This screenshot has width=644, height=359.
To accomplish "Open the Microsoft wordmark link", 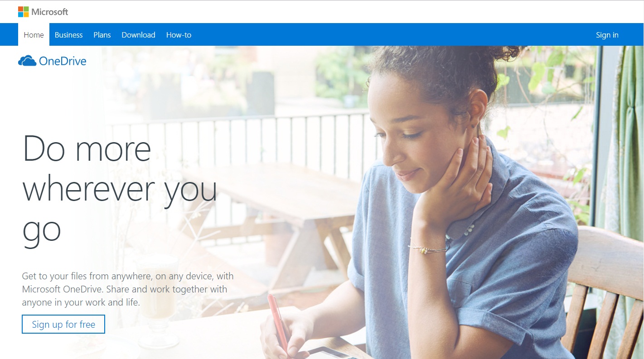I will pos(50,12).
